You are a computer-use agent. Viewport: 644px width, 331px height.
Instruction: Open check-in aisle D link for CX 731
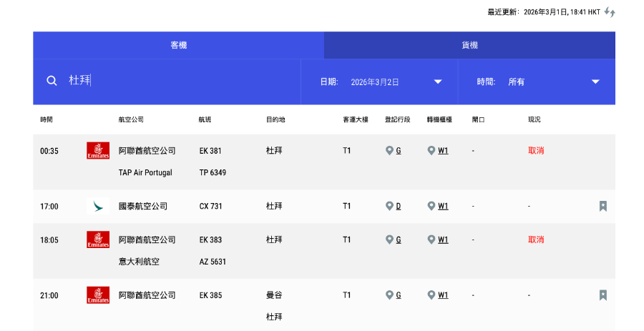tap(398, 207)
